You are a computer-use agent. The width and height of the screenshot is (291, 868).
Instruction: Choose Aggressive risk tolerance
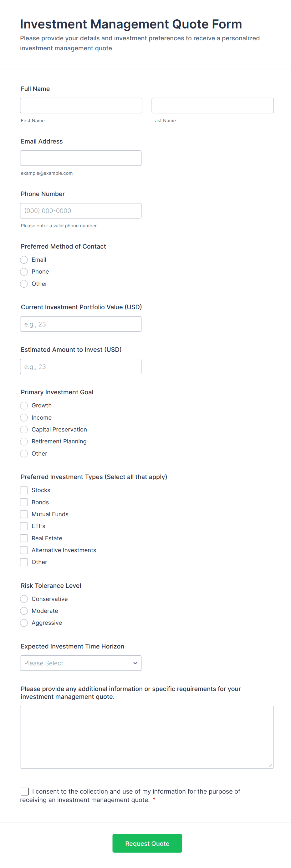coord(24,623)
